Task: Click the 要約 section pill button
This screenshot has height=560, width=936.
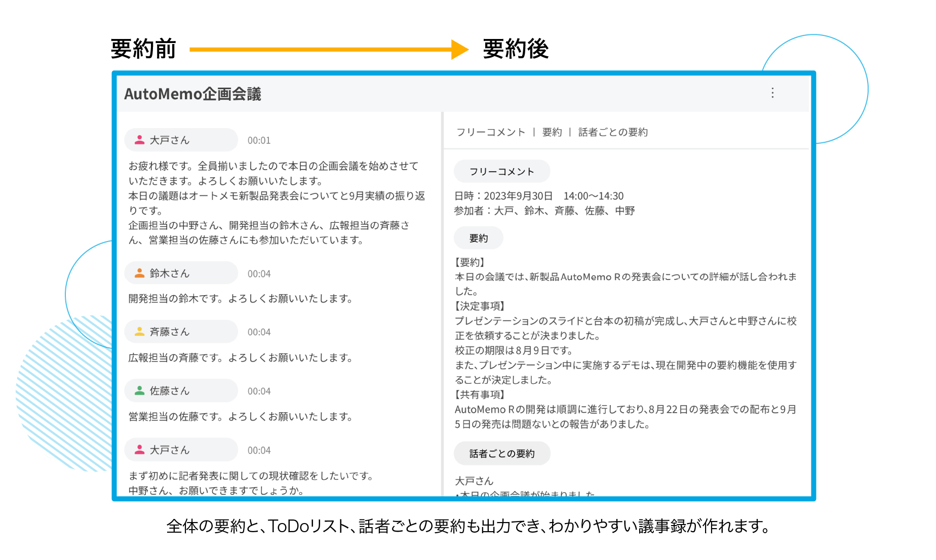Action: (x=478, y=238)
